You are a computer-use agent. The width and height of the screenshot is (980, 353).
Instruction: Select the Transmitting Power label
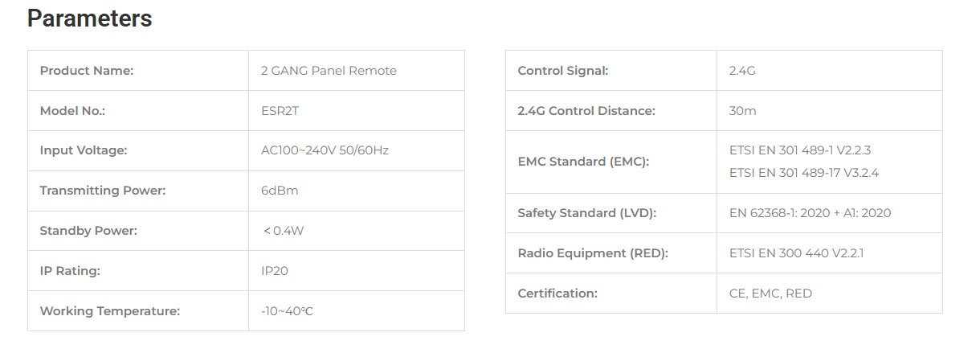[x=102, y=191]
